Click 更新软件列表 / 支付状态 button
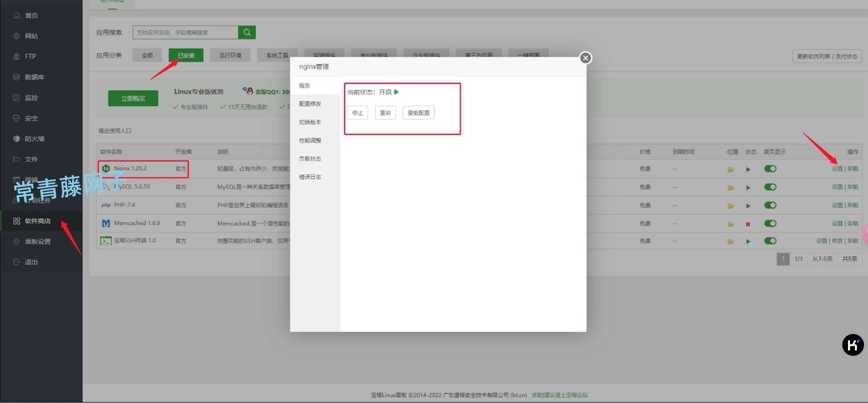Screen dimensions: 868x403 (x=827, y=56)
